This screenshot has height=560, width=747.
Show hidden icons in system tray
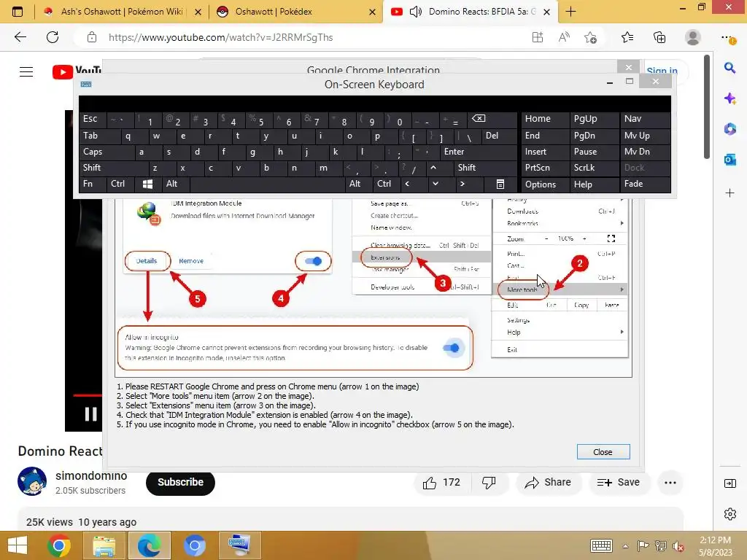coord(625,546)
